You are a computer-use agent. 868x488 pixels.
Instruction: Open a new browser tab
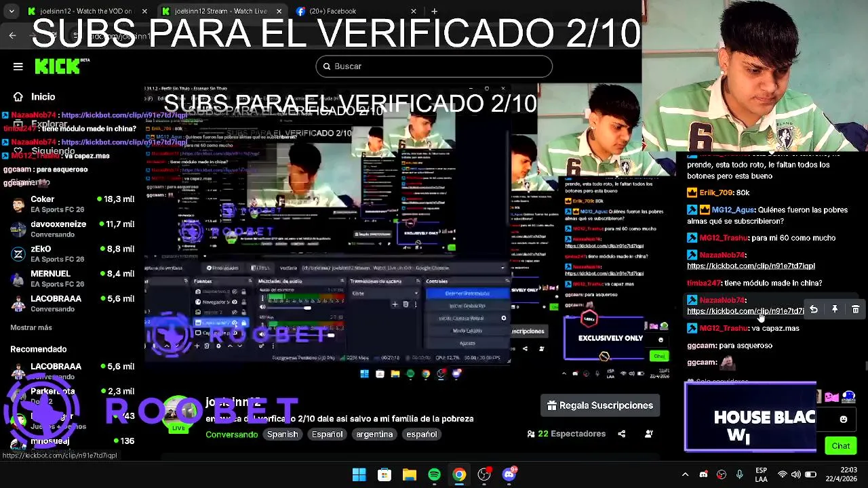(434, 11)
